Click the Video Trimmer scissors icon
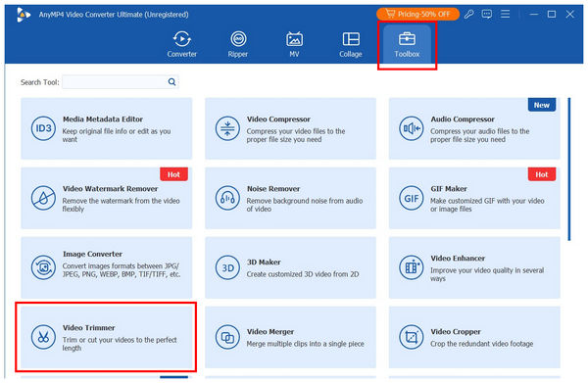Image resolution: width=588 pixels, height=383 pixels. [43, 337]
